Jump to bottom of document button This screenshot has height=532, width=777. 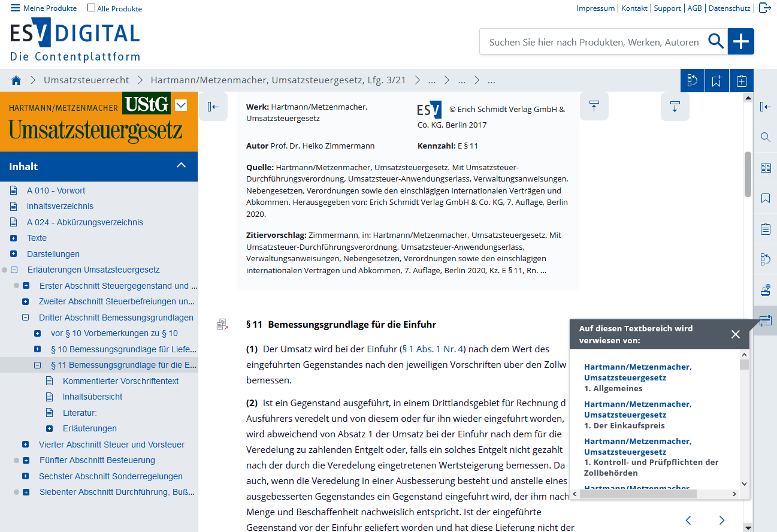675,107
